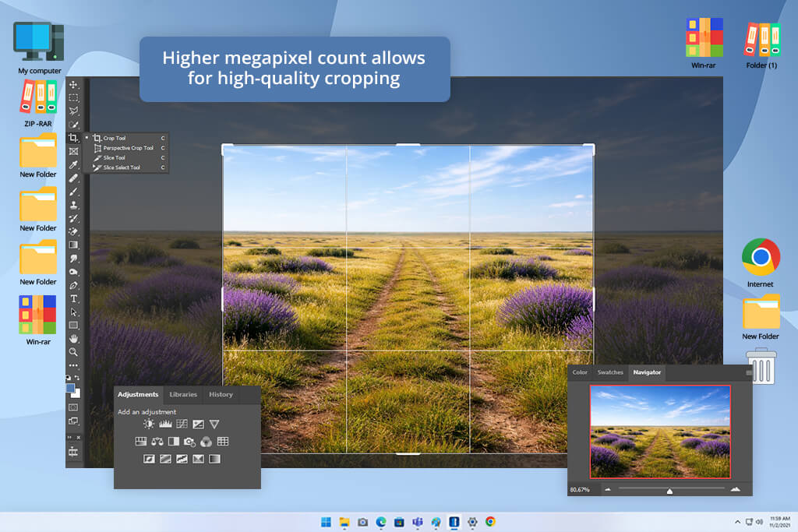Choose Slice Select Tool from flyout

125,167
